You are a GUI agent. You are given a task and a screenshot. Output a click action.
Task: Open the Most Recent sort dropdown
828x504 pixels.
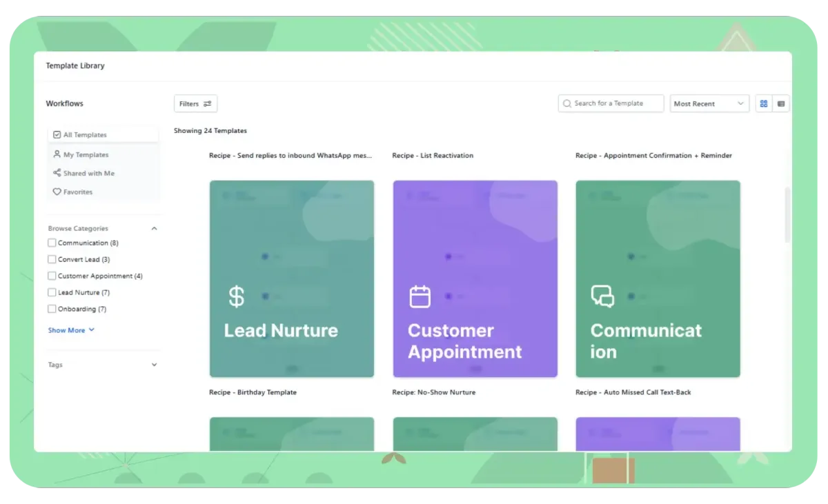coord(709,103)
